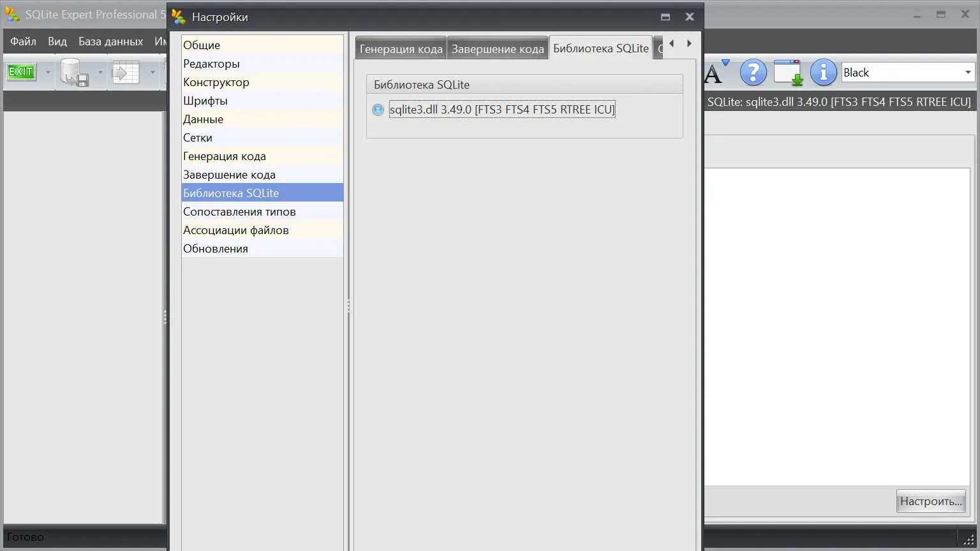The image size is (980, 551).
Task: Select the sqlite3.dll 3.49.0 library radio button
Action: pyautogui.click(x=378, y=109)
